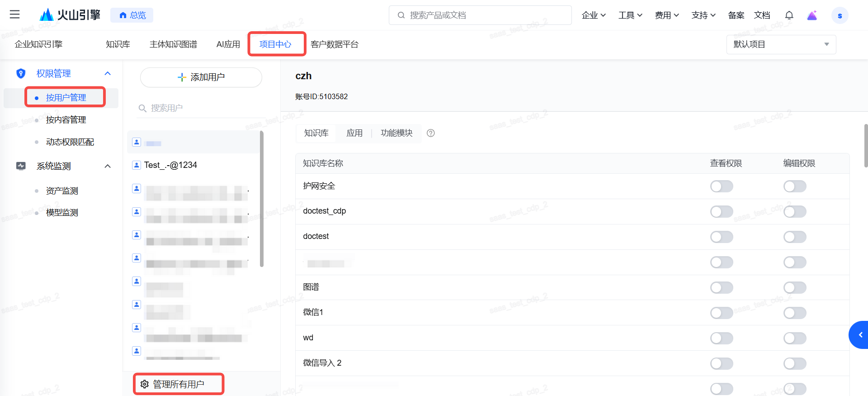
Task: Click the 企业知识引擎 product title
Action: 38,44
